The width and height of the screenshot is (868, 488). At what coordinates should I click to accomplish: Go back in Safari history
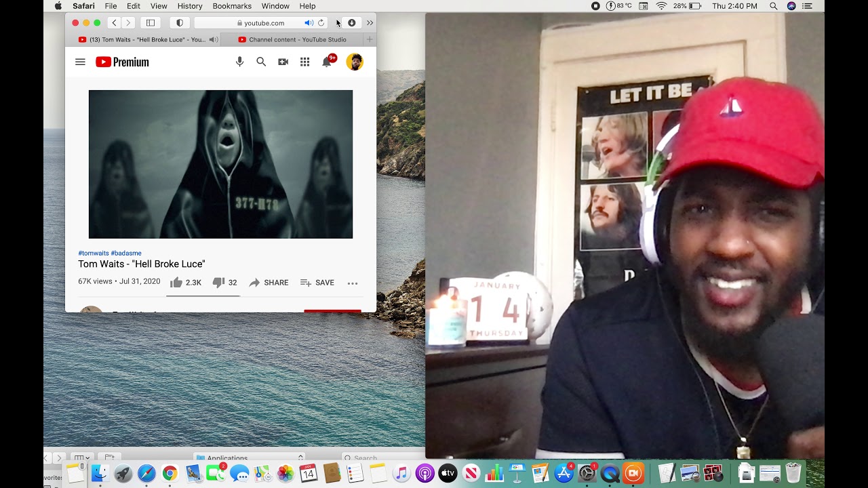point(114,23)
